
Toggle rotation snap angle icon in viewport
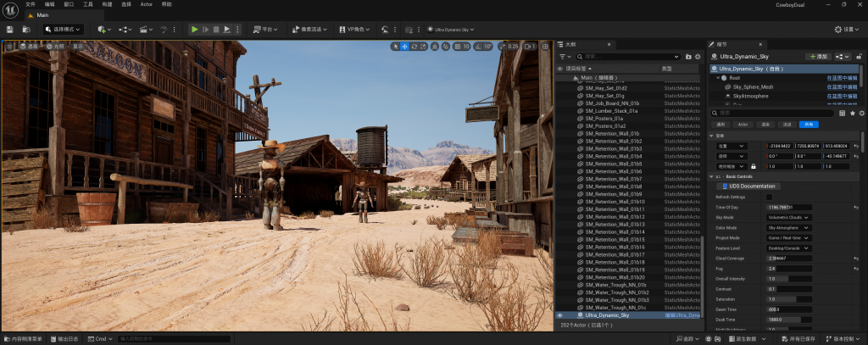(477, 46)
